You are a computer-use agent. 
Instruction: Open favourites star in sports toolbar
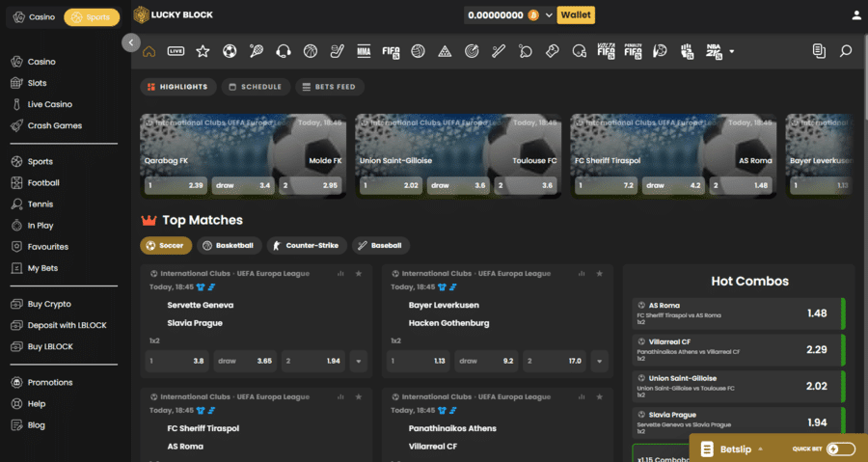tap(203, 51)
